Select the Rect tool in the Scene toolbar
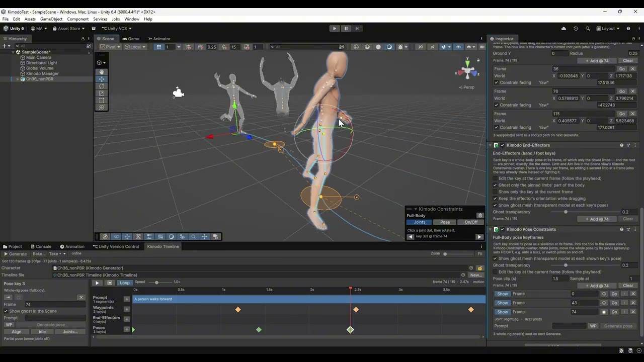 pos(102,100)
